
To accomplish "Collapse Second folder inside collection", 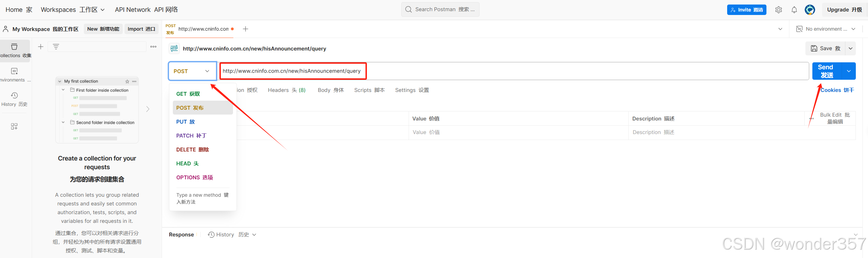I will 63,122.
